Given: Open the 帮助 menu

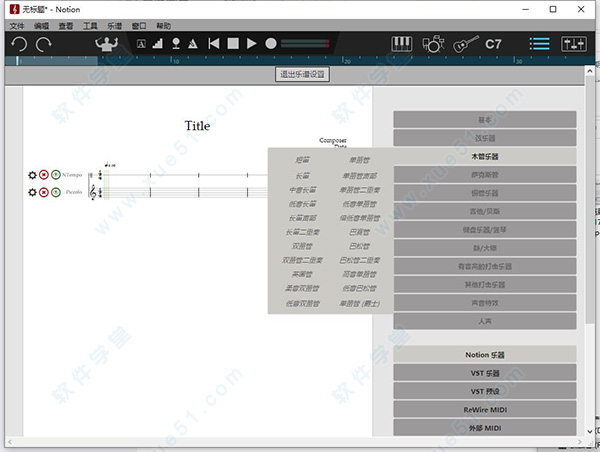Looking at the screenshot, I should 163,26.
